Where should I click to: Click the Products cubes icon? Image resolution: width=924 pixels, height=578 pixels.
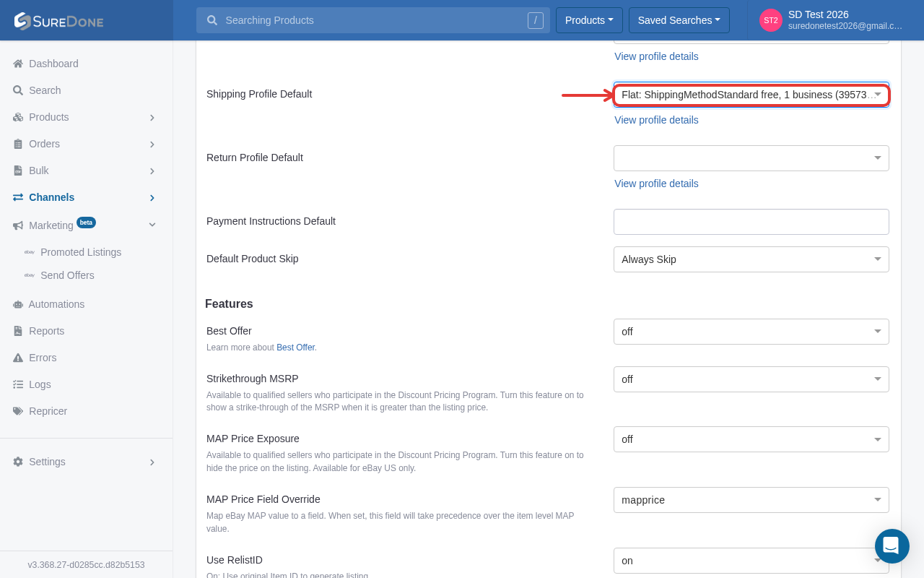(x=18, y=117)
